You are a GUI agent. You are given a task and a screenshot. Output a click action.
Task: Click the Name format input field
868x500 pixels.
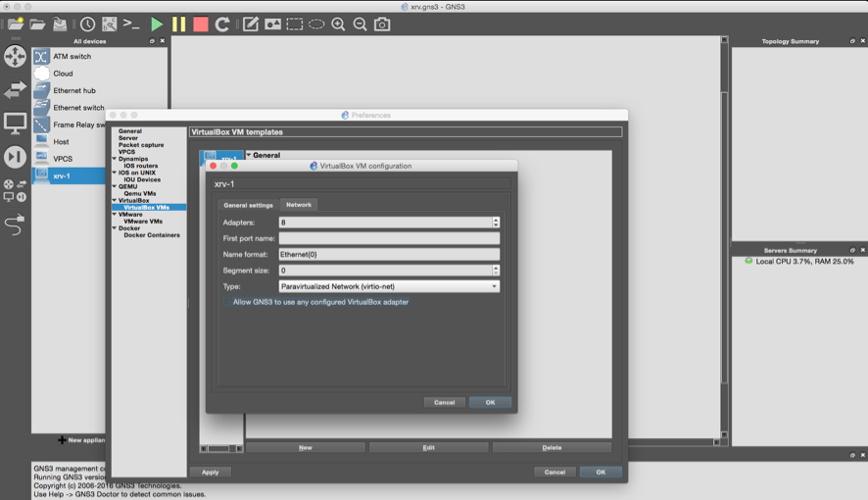389,254
